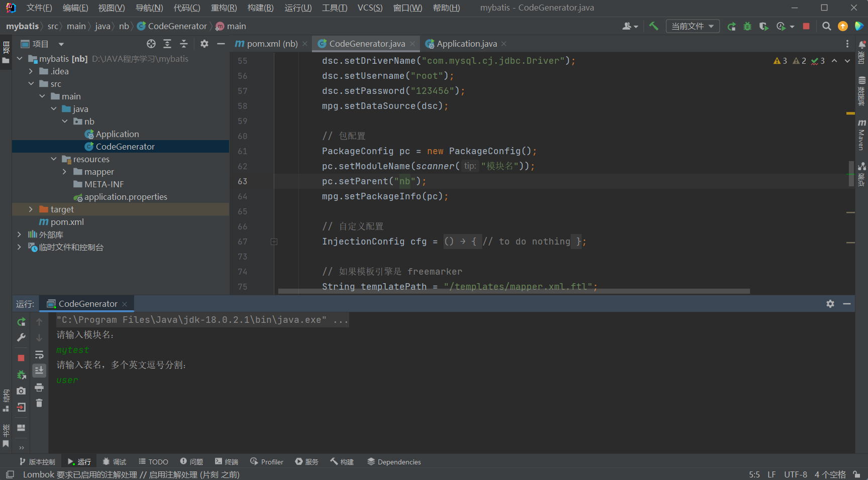Click the print icon in the Run console
Screen dimensions: 868x480
[39, 387]
